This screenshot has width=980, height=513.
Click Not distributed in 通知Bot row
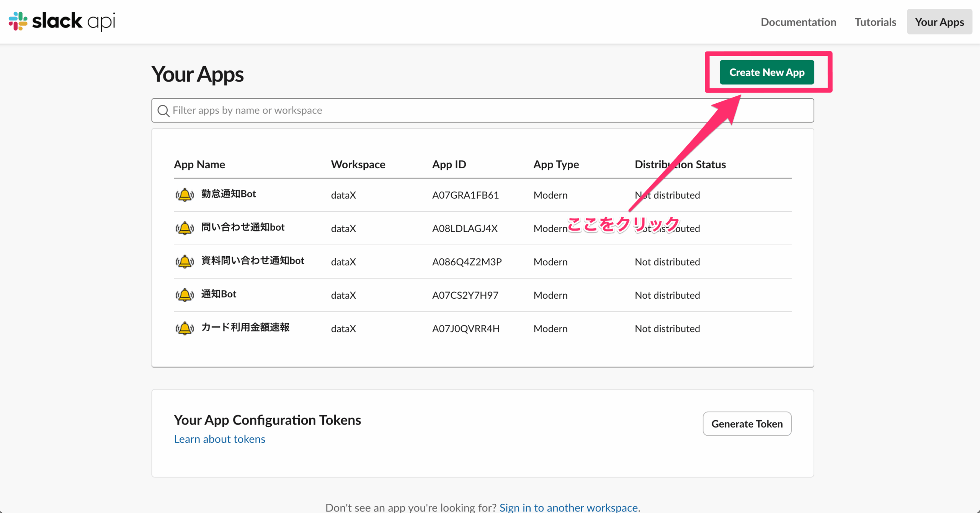click(667, 295)
